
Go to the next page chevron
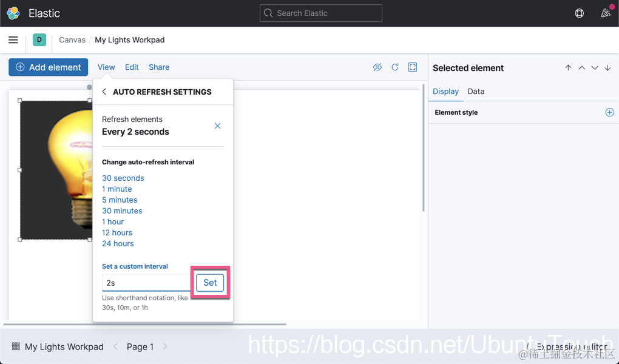click(x=165, y=346)
